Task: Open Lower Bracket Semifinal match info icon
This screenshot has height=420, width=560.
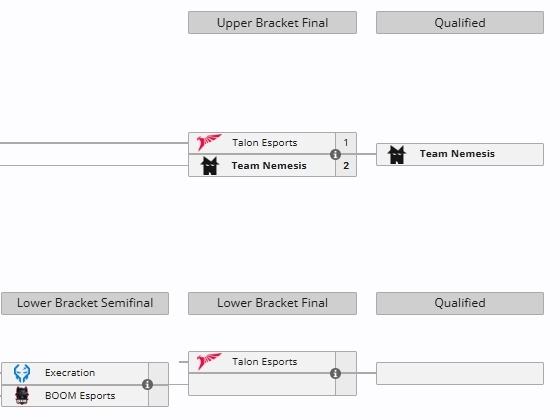Action: click(x=148, y=385)
